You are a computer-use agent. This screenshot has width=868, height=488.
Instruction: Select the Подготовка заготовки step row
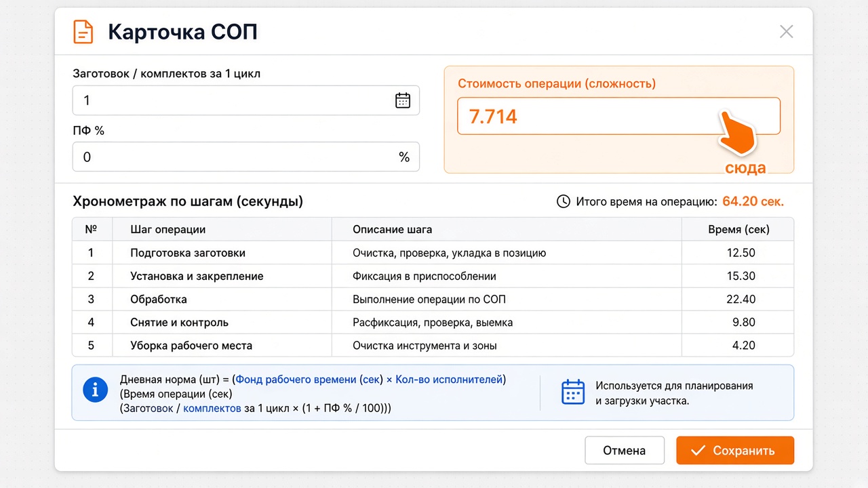coord(433,253)
